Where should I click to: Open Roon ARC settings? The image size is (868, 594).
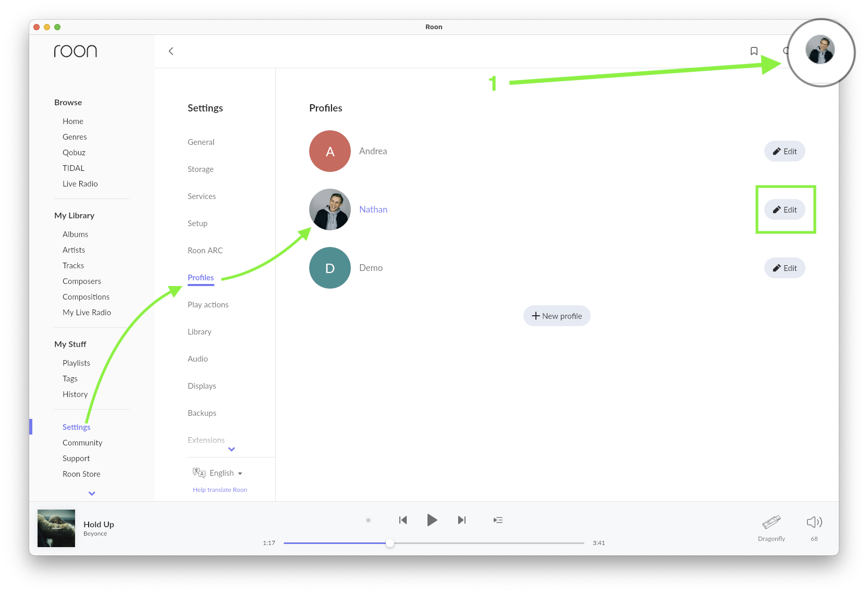tap(205, 251)
